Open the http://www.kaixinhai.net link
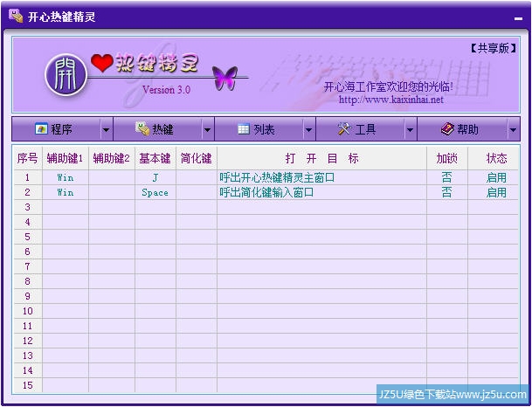Screen dimensions: 532x407 390,100
